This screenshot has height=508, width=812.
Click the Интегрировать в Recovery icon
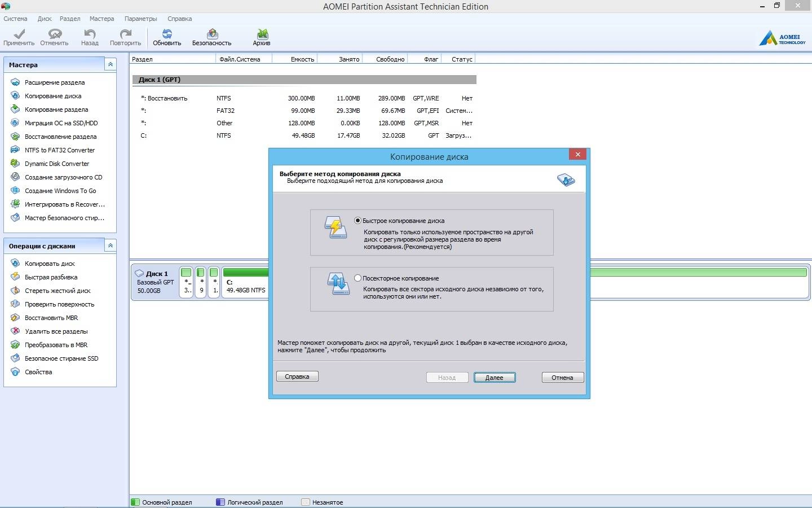click(x=15, y=204)
